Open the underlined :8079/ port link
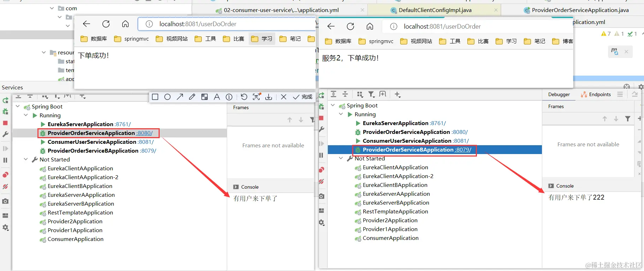644x271 pixels. 463,150
